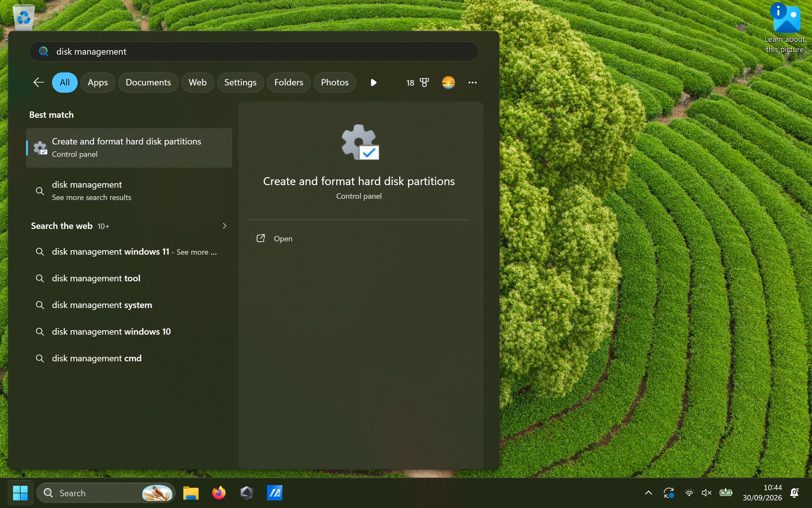Switch to the Folders filter tab
This screenshot has width=812, height=508.
tap(289, 82)
